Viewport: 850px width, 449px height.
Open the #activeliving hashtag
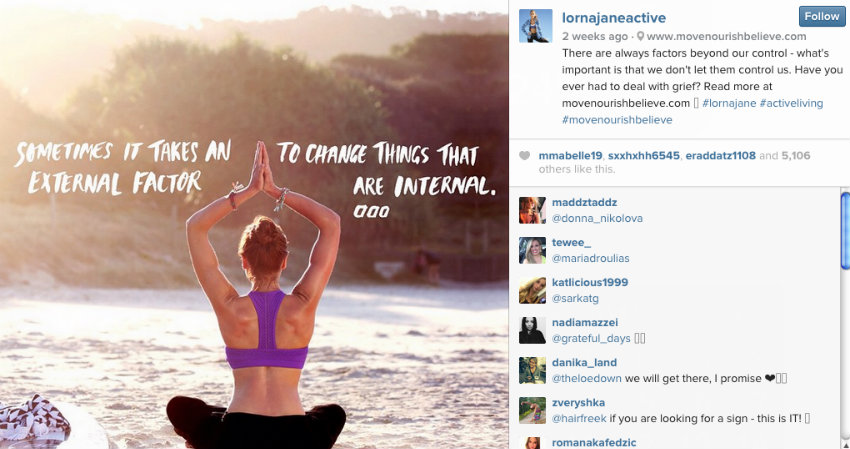(791, 103)
